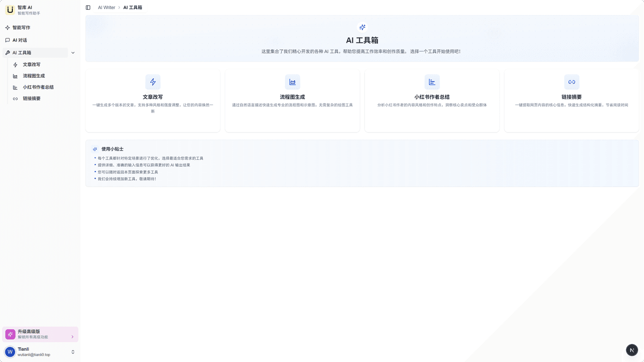Screen dimensions: 644x362
Task: Click the user avatar W
Action: [x=10, y=352]
